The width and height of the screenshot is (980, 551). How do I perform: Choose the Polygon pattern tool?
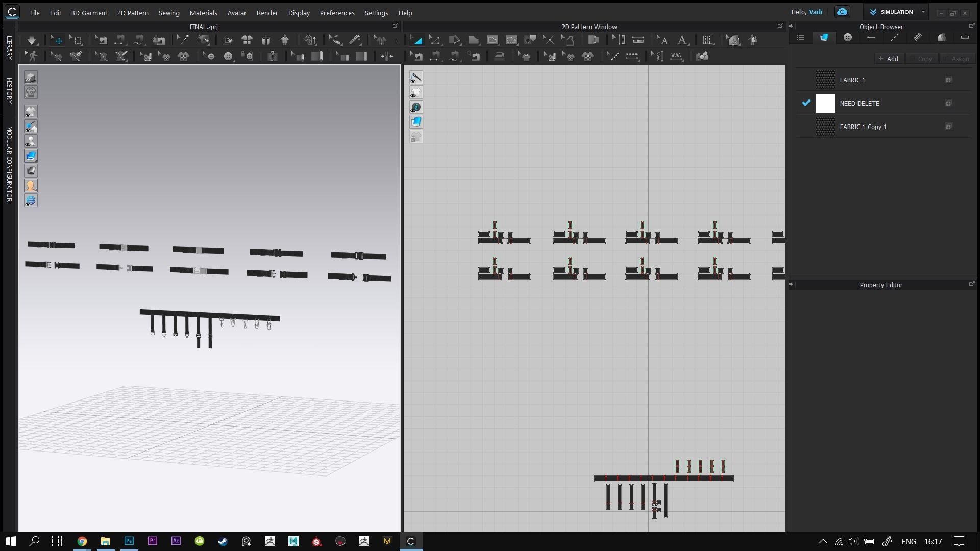[x=474, y=40]
